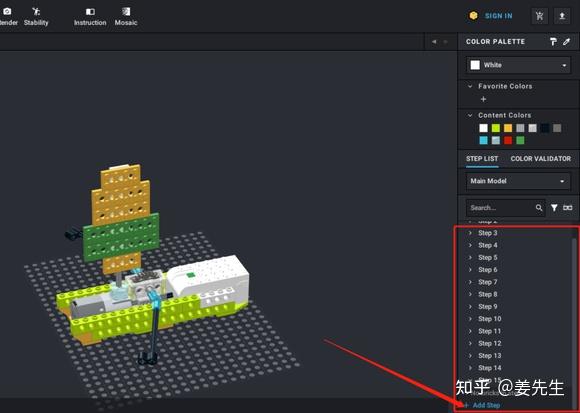Expand Step 13 chevron

click(470, 356)
